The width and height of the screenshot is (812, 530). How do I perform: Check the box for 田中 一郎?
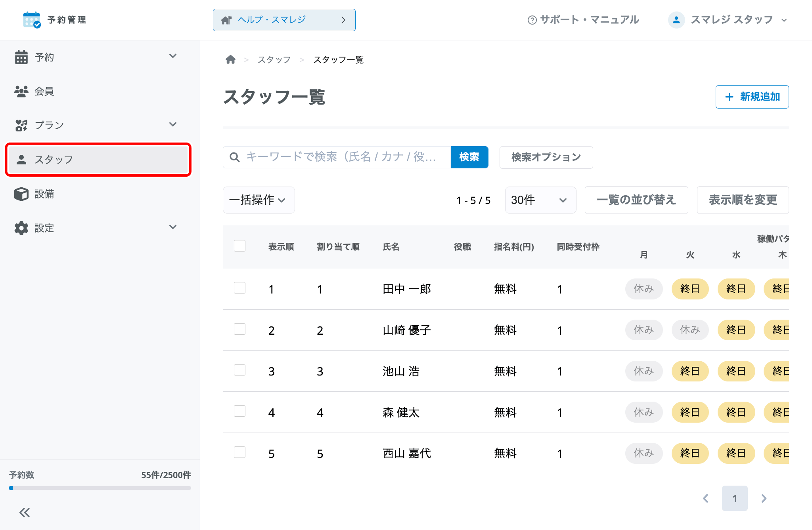pyautogui.click(x=240, y=288)
